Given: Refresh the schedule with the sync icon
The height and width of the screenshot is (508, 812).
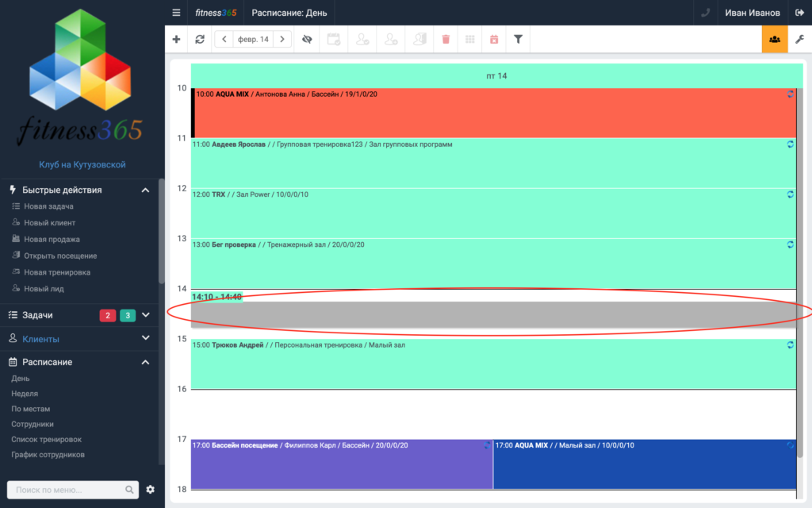Looking at the screenshot, I should click(200, 40).
